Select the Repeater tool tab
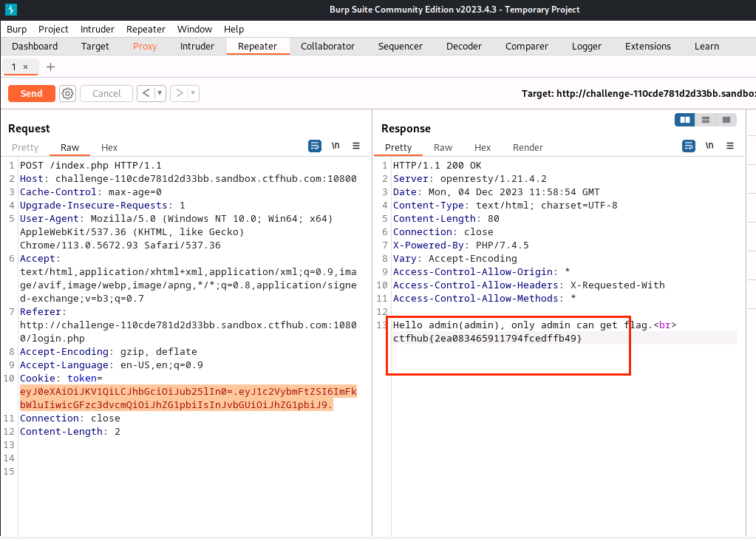The width and height of the screenshot is (756, 539). coord(257,47)
